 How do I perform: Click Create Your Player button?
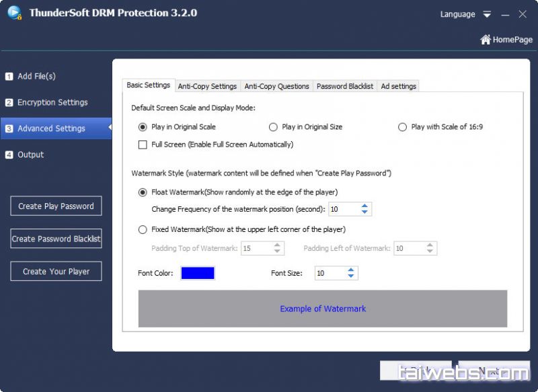tap(56, 272)
